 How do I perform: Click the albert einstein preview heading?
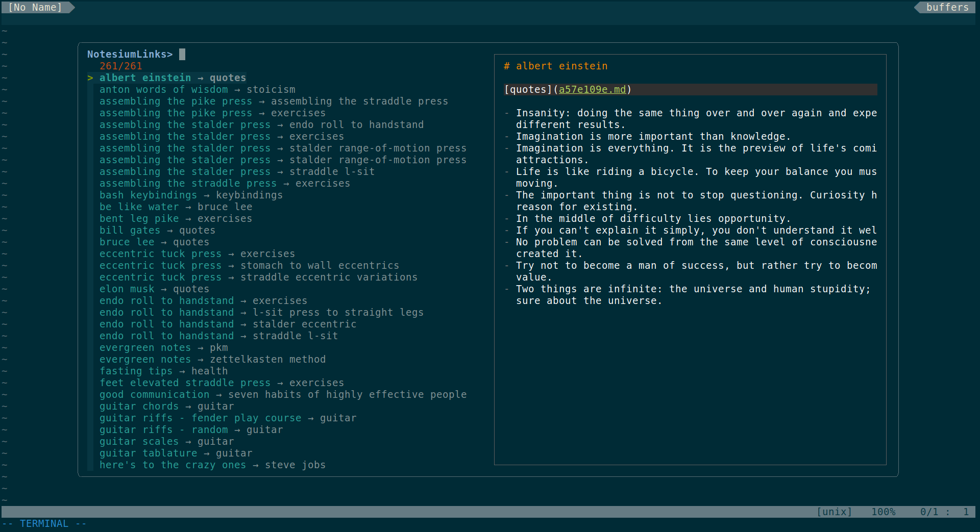555,66
